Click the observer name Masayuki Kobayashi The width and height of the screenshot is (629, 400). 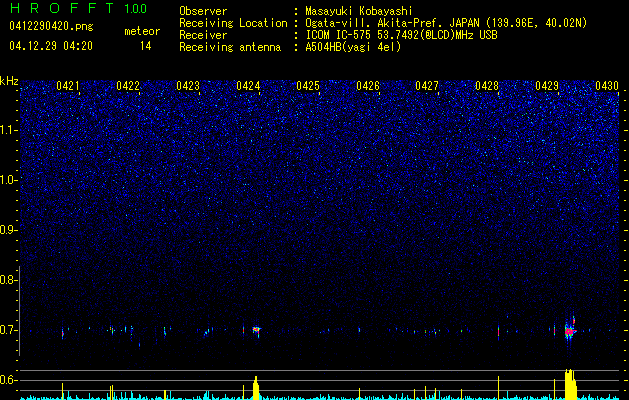click(359, 12)
